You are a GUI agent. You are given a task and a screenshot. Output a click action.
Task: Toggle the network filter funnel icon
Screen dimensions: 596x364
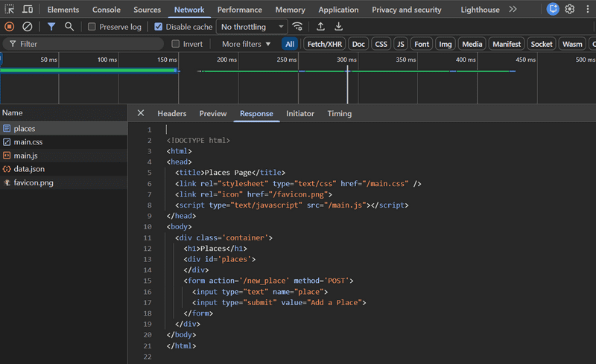coord(51,27)
